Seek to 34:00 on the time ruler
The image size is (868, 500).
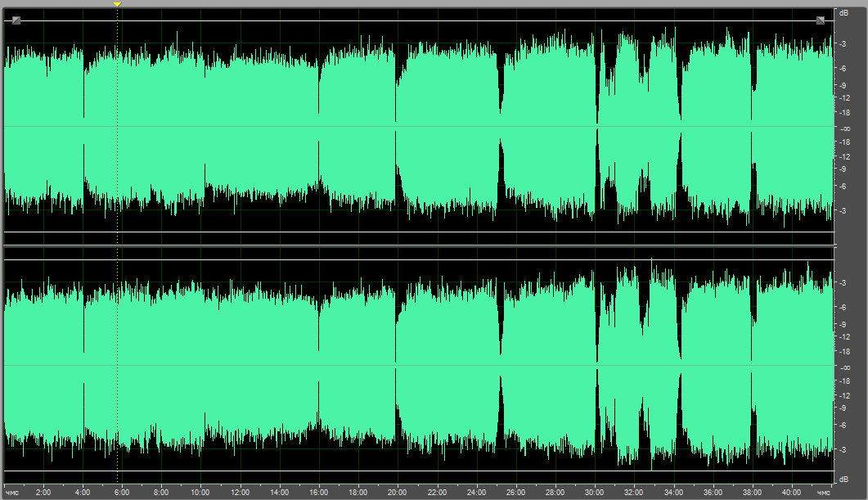click(x=673, y=493)
